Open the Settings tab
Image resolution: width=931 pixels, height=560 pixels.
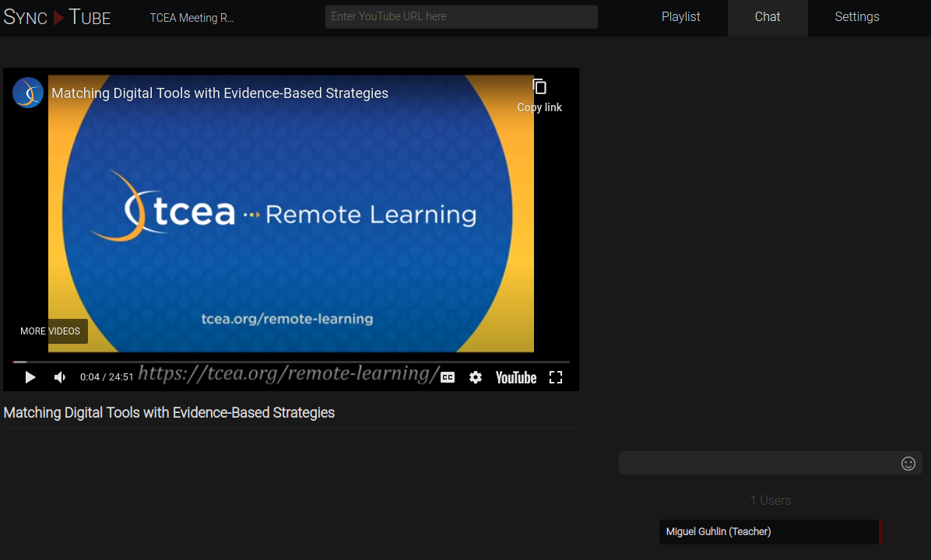857,17
